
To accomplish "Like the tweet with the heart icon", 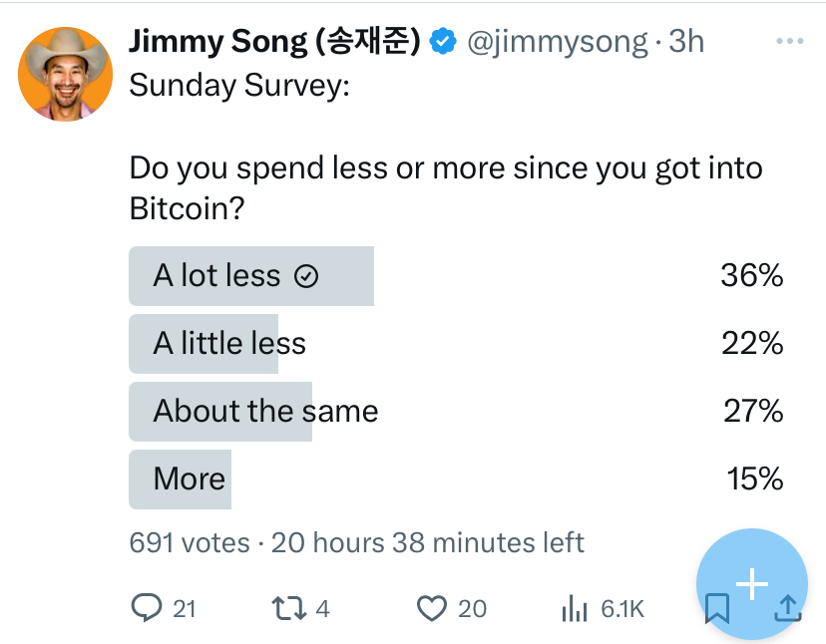I will pos(431,607).
